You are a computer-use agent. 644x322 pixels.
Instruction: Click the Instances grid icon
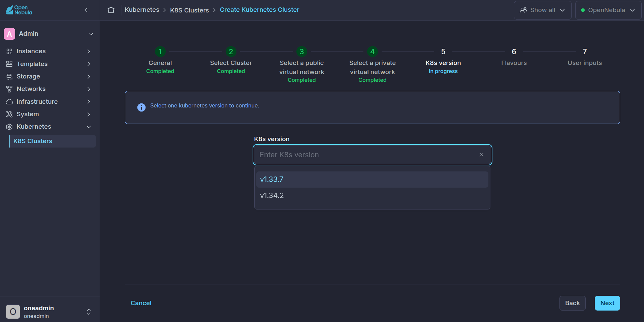click(x=9, y=51)
